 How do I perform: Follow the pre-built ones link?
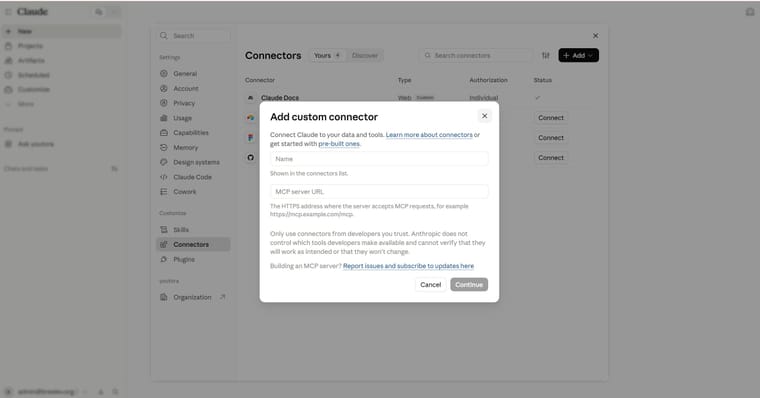tap(339, 144)
